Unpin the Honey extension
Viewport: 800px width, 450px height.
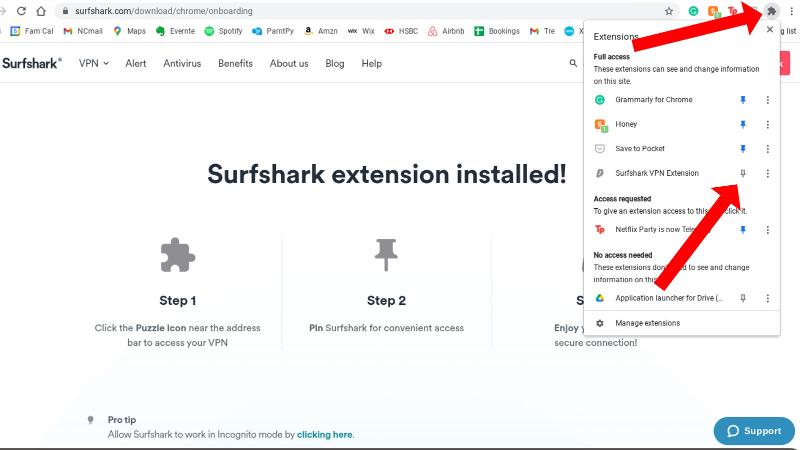(743, 124)
